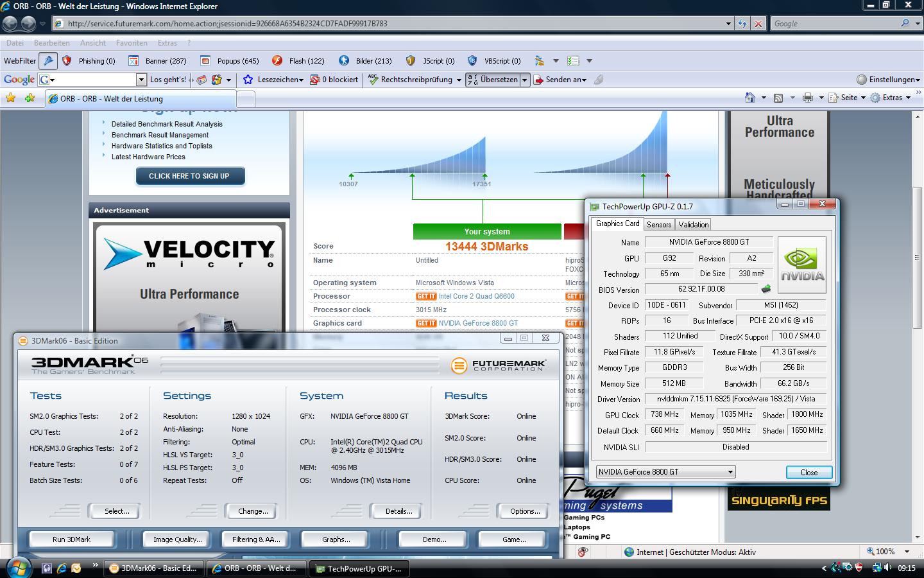The width and height of the screenshot is (924, 578).
Task: Open the new blank tab button
Action: 246,99
